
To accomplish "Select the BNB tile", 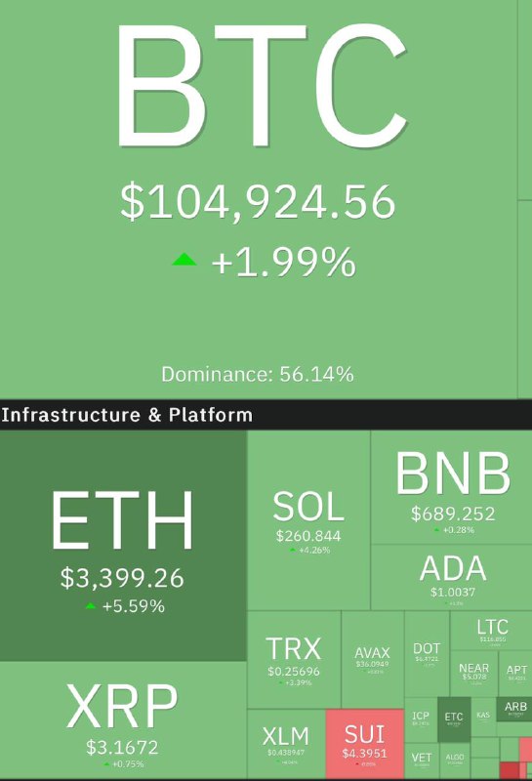I will pyautogui.click(x=452, y=487).
